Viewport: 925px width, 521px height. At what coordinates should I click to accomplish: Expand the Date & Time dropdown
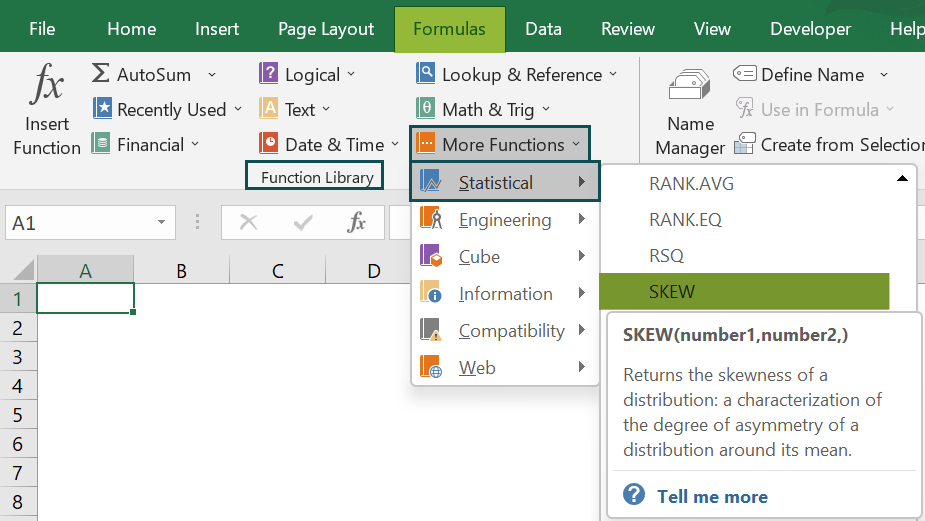point(395,144)
